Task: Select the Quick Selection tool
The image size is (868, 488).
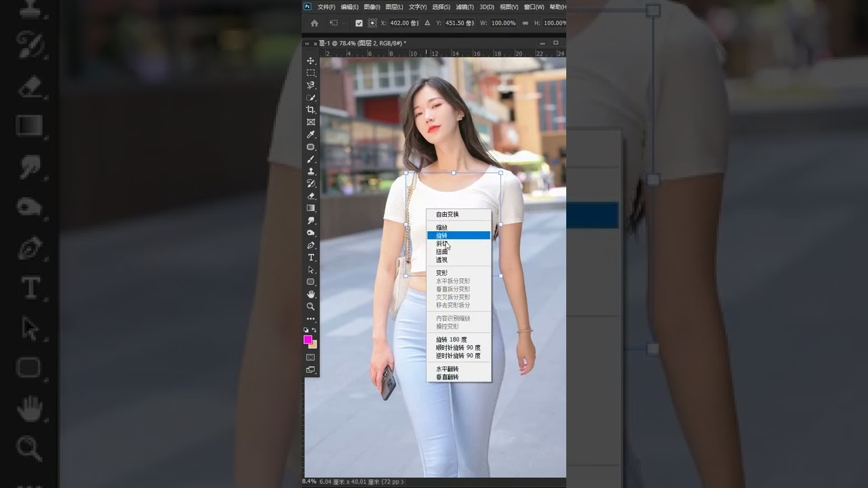Action: coord(311,98)
